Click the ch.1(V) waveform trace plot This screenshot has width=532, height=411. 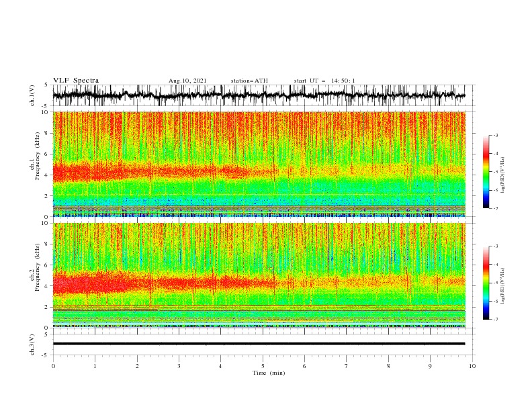click(x=259, y=95)
